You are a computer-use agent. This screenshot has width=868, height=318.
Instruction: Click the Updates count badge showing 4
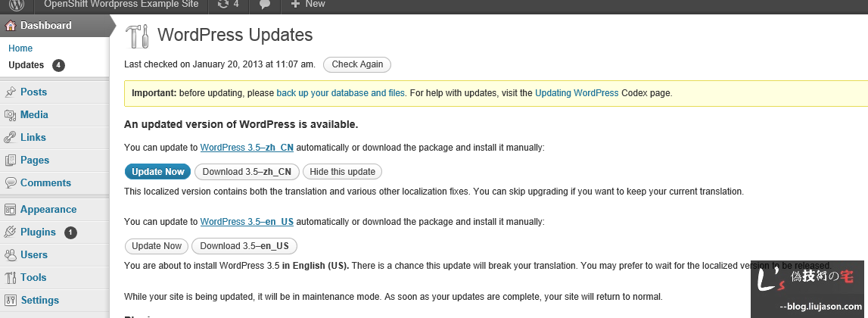tap(59, 65)
